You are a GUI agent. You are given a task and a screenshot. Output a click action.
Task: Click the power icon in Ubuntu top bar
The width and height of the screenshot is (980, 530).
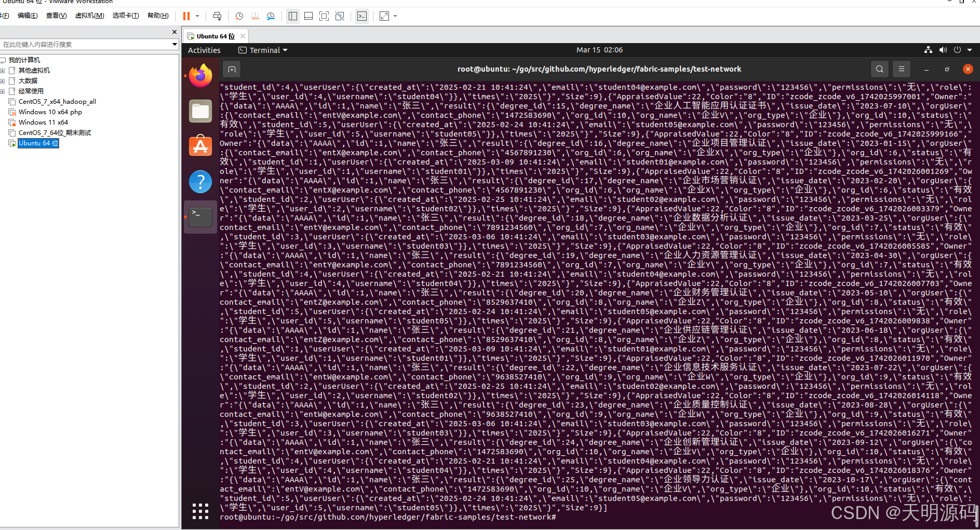coord(957,50)
